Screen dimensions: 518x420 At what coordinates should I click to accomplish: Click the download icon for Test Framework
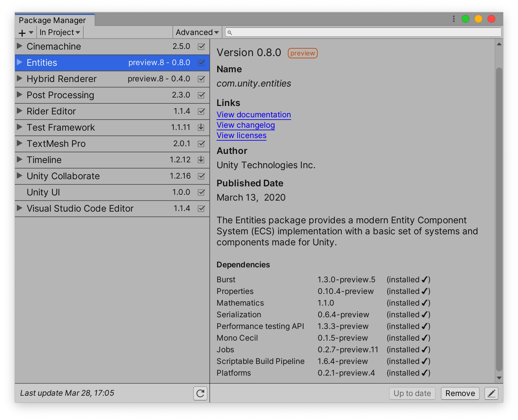point(201,127)
